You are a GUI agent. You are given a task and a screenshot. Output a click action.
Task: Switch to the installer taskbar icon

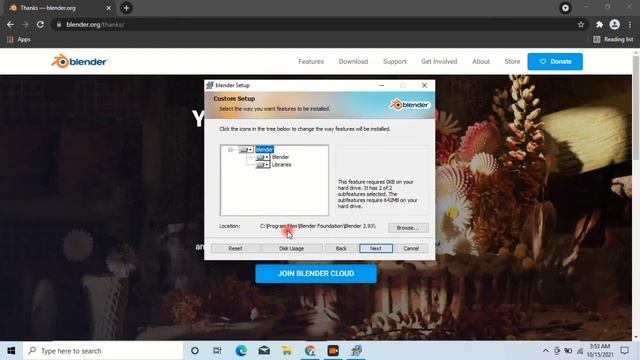[x=356, y=351]
